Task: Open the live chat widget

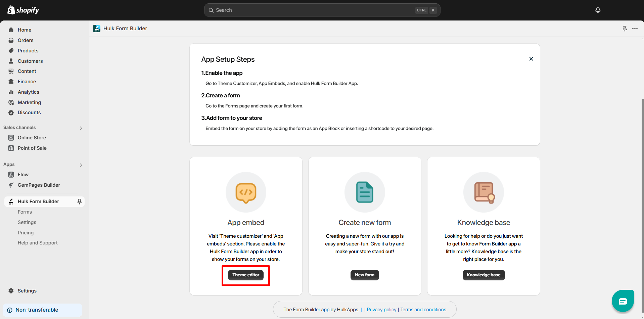Action: click(623, 301)
